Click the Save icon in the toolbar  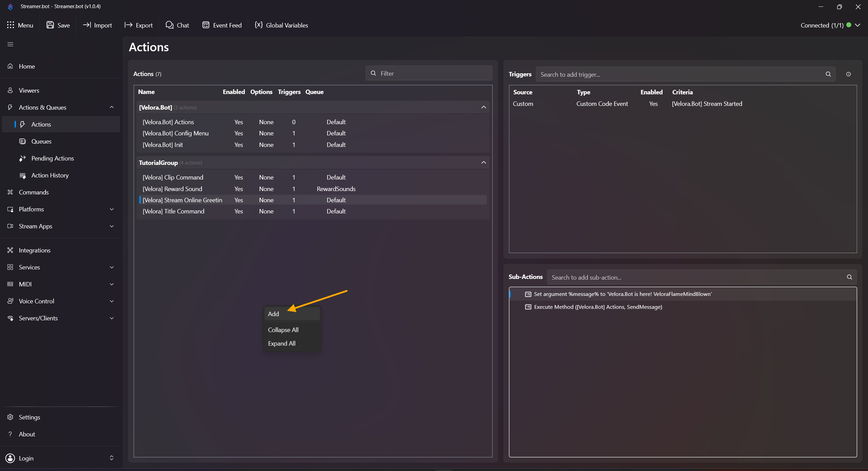tap(50, 25)
